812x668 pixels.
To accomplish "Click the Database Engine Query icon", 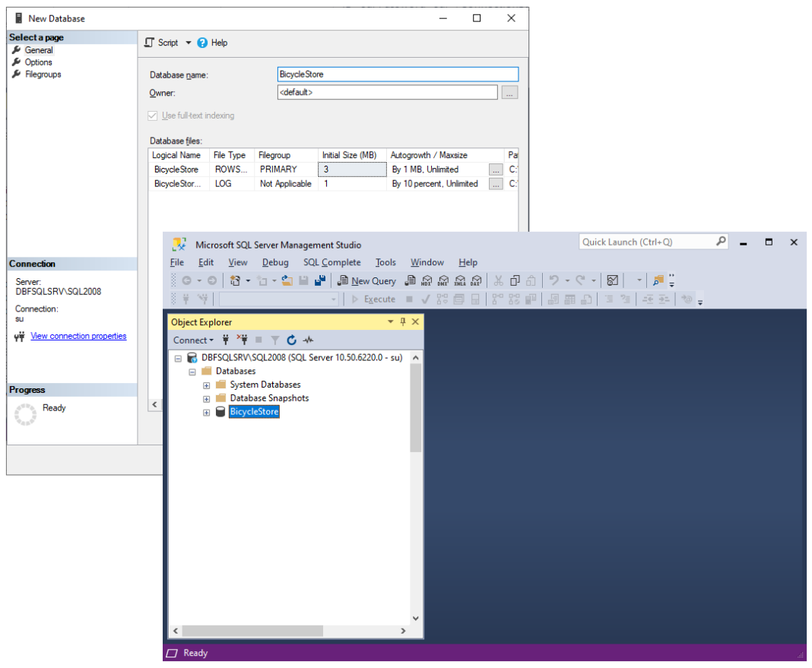I will 410,280.
